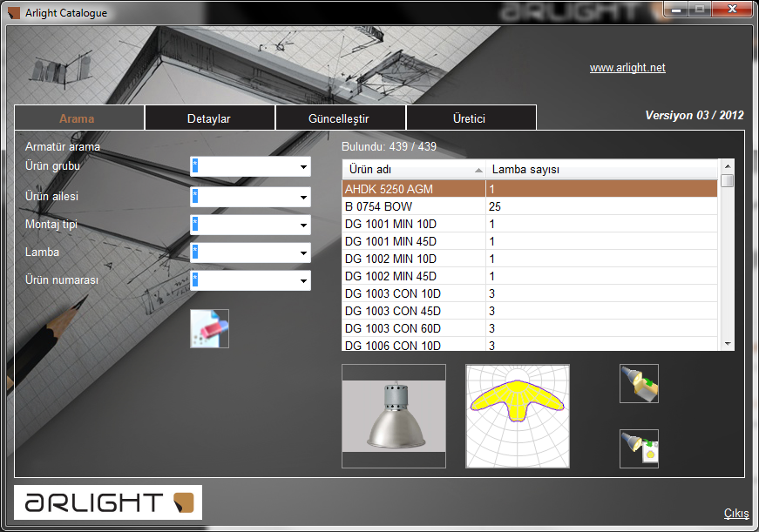This screenshot has width=759, height=532.
Task: Click the eraser clear-search icon
Action: tap(210, 329)
